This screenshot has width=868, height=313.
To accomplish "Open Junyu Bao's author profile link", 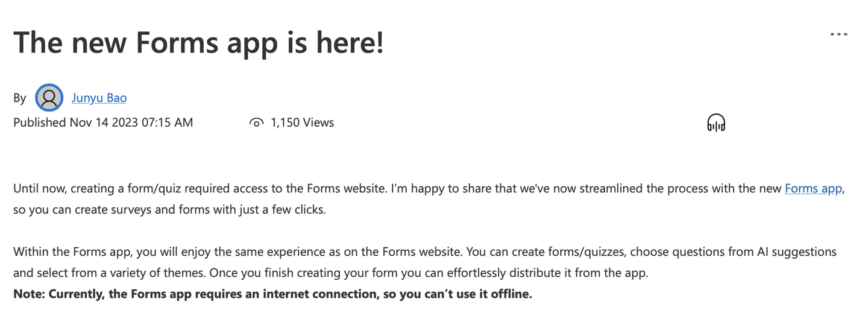I will pyautogui.click(x=99, y=98).
